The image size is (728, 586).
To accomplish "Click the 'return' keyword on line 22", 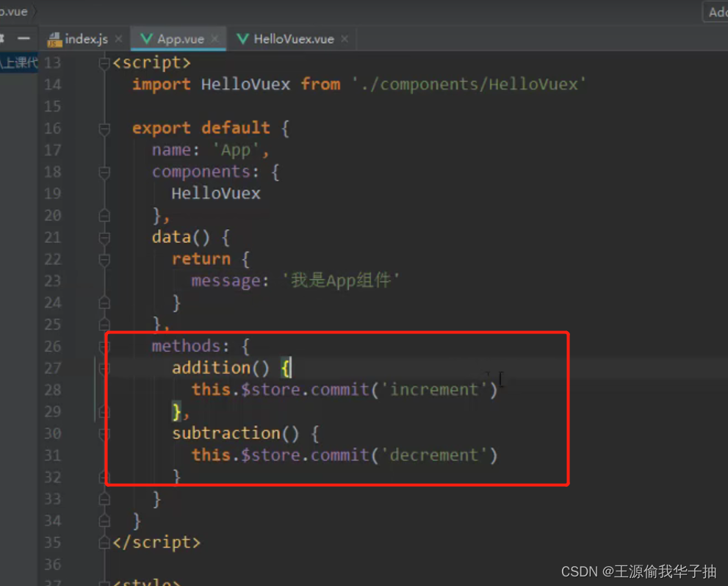I will 201,259.
